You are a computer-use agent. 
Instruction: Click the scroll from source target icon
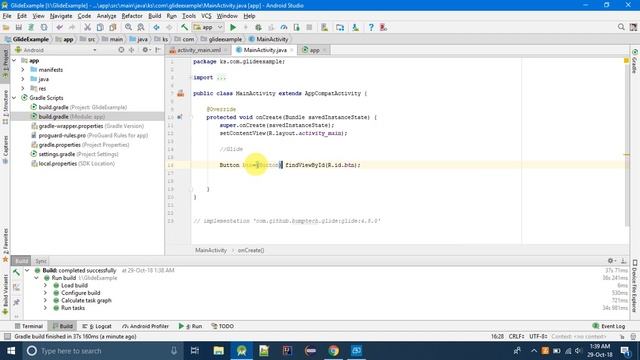coord(121,50)
